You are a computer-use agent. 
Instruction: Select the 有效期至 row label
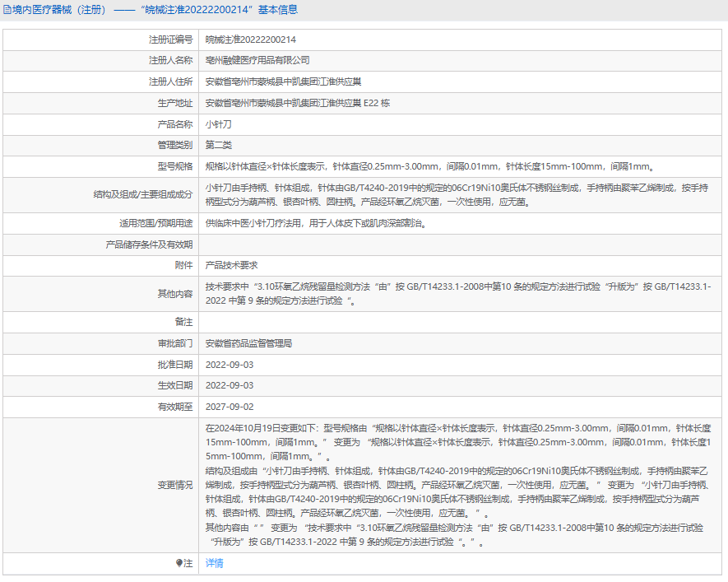coord(175,407)
